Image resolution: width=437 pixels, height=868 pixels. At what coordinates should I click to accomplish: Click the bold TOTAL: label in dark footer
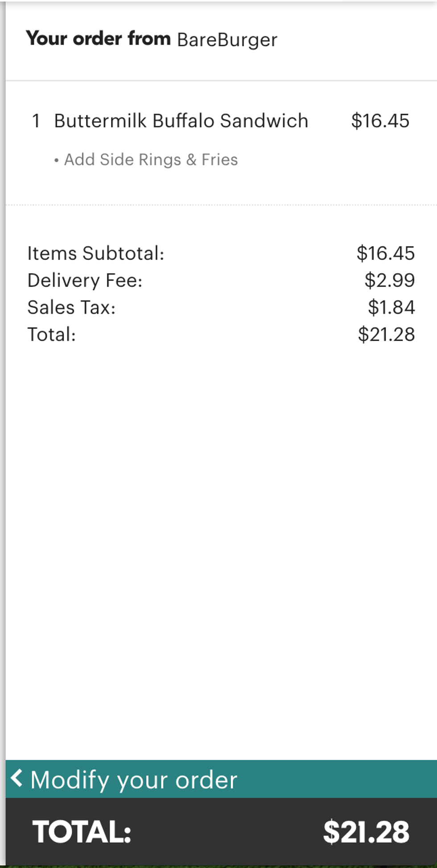pyautogui.click(x=82, y=832)
